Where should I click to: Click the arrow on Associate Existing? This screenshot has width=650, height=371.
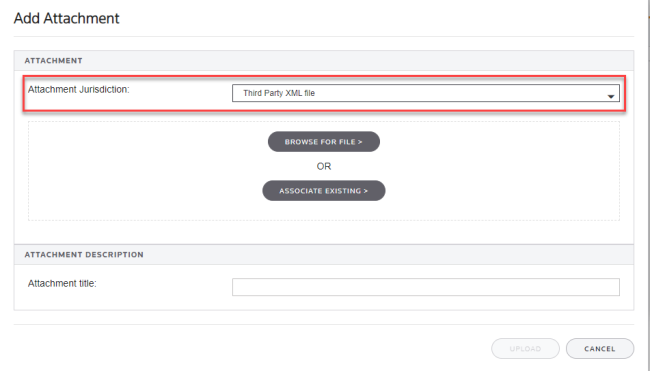tap(366, 191)
